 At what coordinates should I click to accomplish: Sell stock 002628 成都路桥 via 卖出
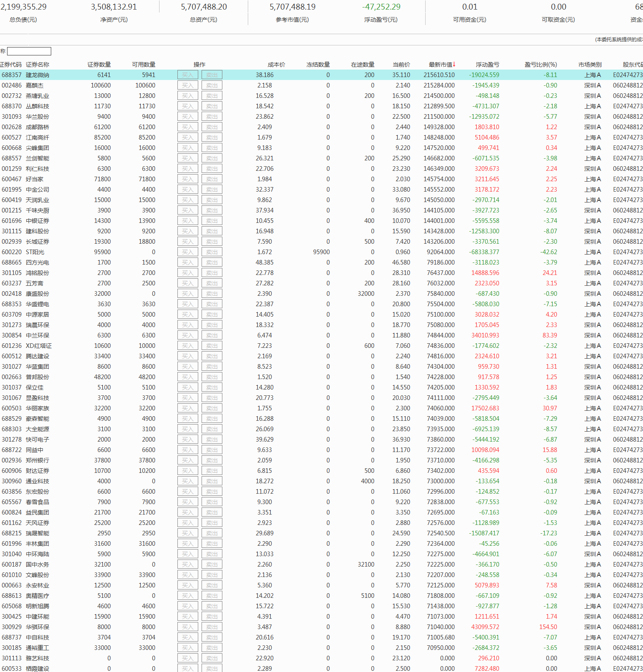point(212,127)
